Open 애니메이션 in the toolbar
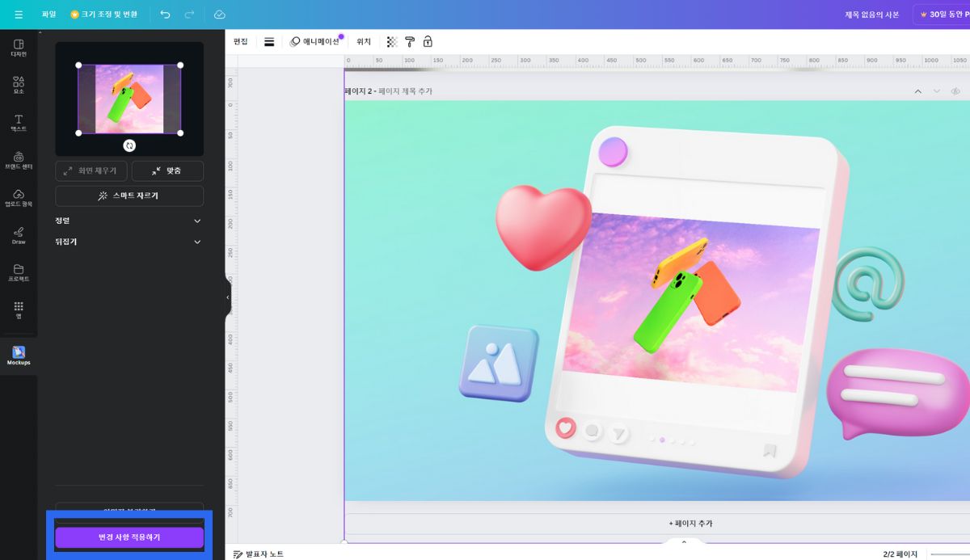The width and height of the screenshot is (970, 560). [316, 42]
